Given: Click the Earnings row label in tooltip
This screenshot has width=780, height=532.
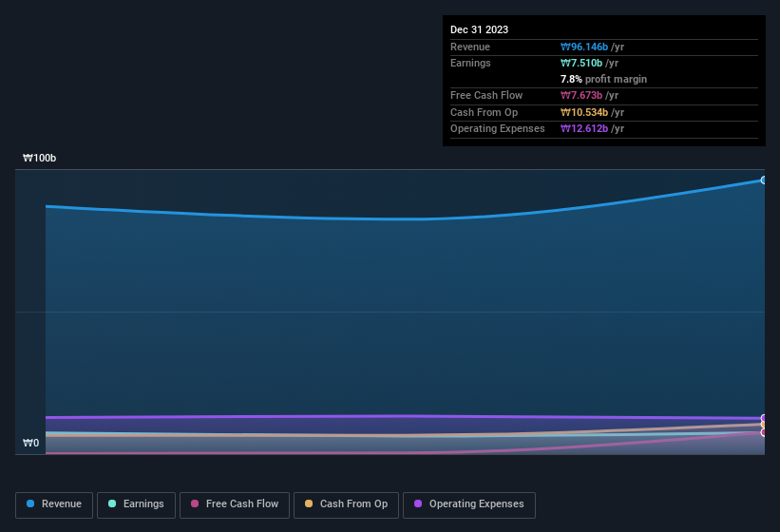Looking at the screenshot, I should coord(470,63).
